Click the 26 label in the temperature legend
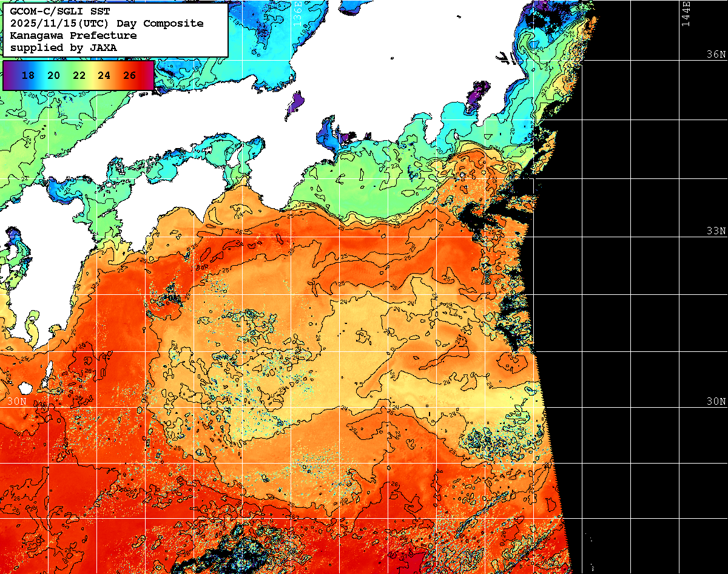Image resolution: width=728 pixels, height=574 pixels. click(x=129, y=75)
